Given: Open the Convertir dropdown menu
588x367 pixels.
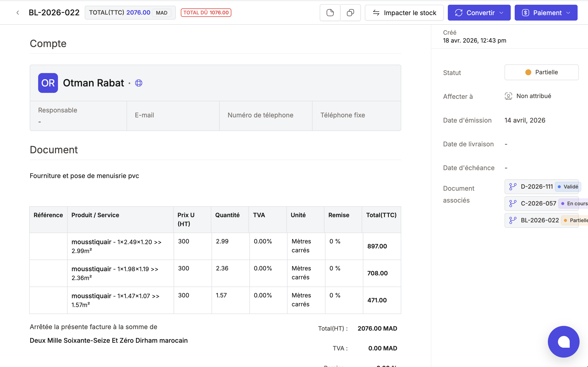Looking at the screenshot, I should point(479,13).
